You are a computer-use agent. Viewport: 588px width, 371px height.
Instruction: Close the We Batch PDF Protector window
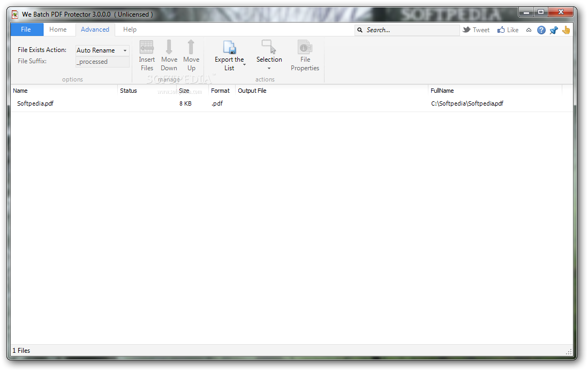point(561,12)
